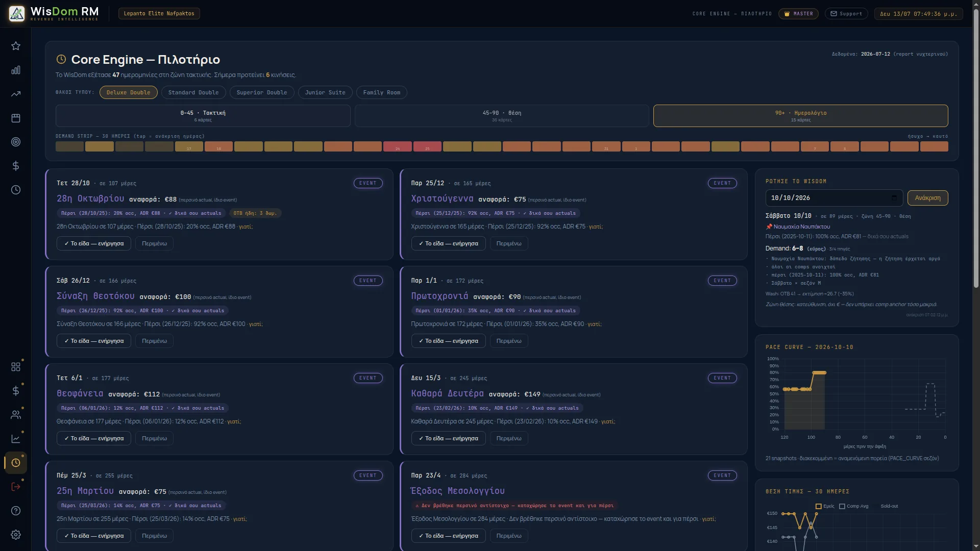Select the Superior Double room type
Screen dimensions: 980x551
(262, 92)
